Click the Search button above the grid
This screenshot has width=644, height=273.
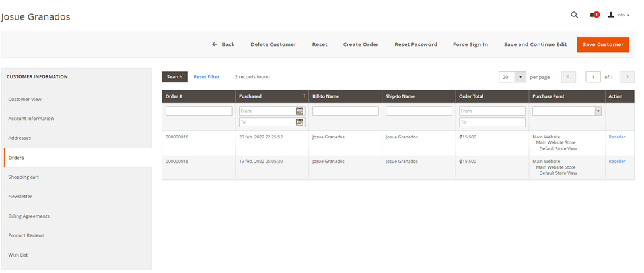click(x=174, y=77)
